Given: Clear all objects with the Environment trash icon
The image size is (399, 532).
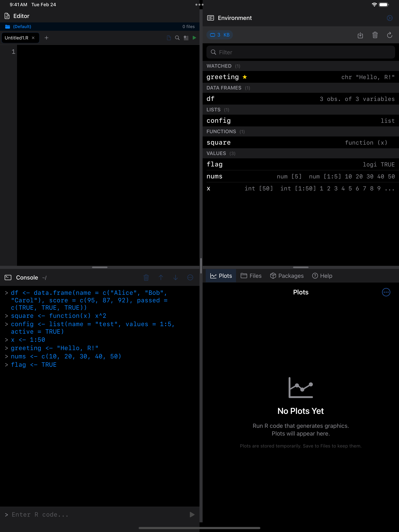Looking at the screenshot, I should point(375,35).
